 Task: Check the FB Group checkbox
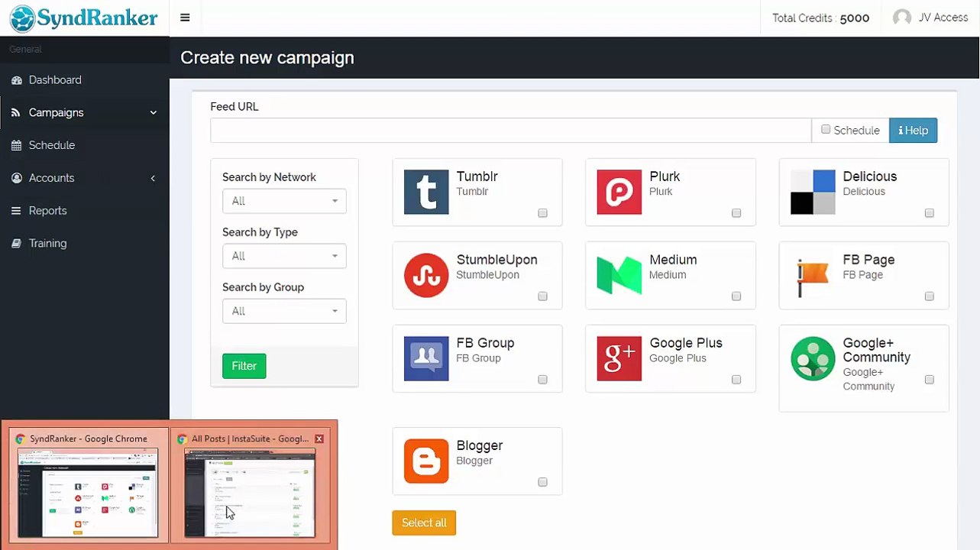point(542,380)
